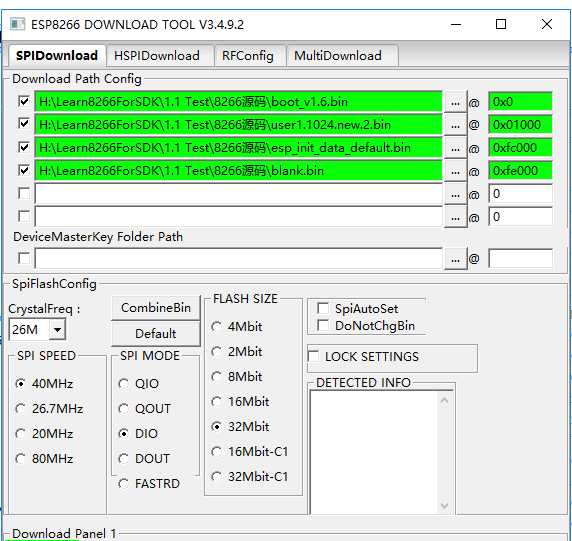Minimize the ESP8266 Download Tool window
This screenshot has height=541, width=572.
[x=456, y=24]
